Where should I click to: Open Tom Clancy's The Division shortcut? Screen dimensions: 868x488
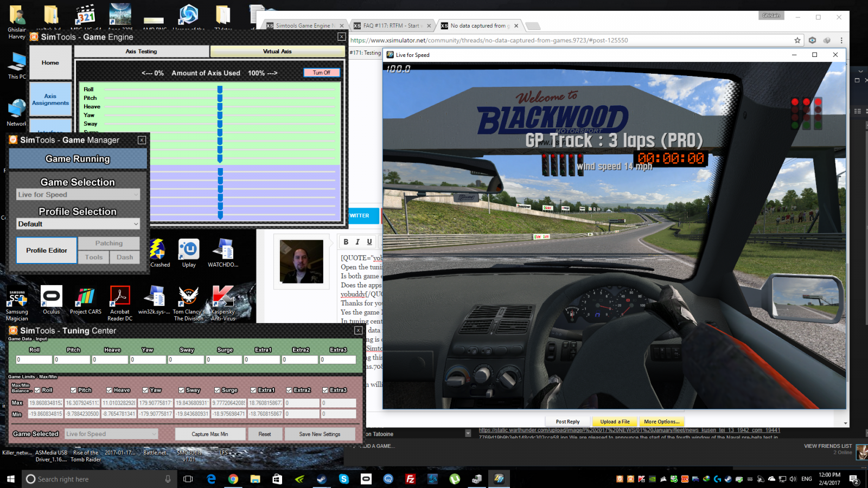point(188,303)
